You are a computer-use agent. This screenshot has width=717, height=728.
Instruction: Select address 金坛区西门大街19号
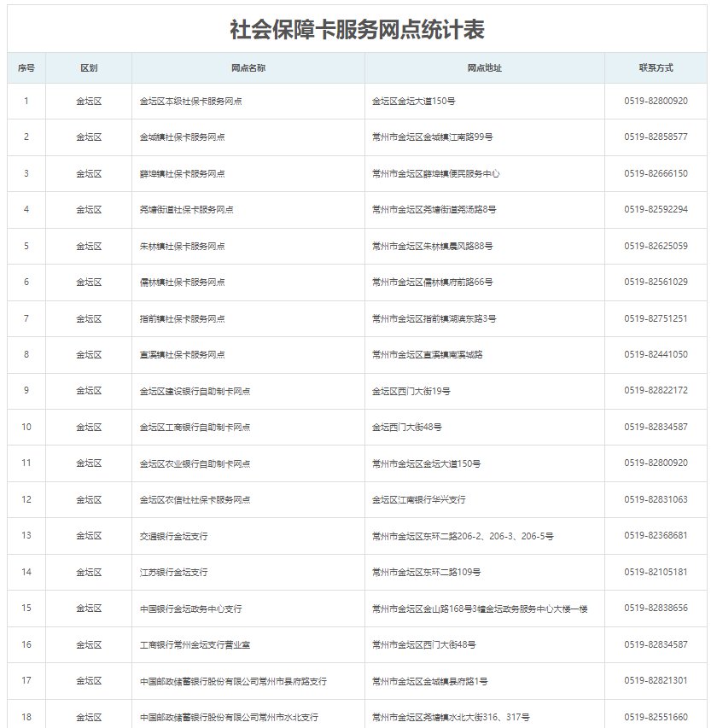pos(411,390)
